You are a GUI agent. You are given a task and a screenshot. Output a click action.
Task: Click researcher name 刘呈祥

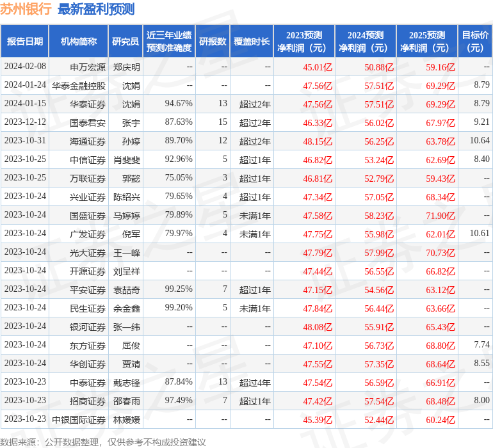coord(126,271)
